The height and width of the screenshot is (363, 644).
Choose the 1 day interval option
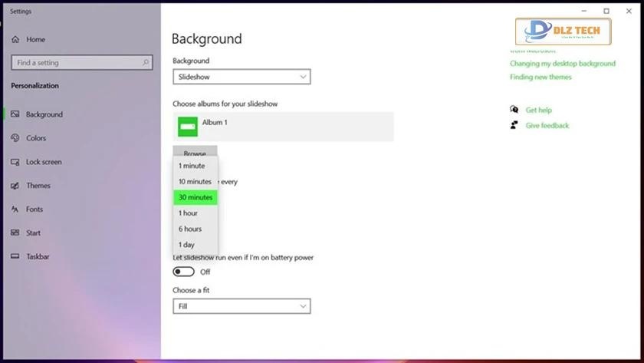(186, 245)
